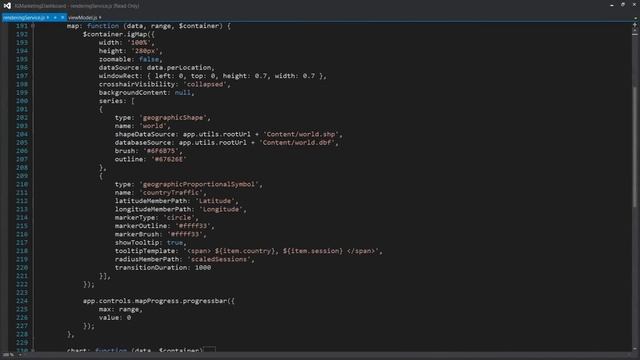This screenshot has height=360, width=640.
Task: Click the showTooltip true value
Action: pos(175,242)
